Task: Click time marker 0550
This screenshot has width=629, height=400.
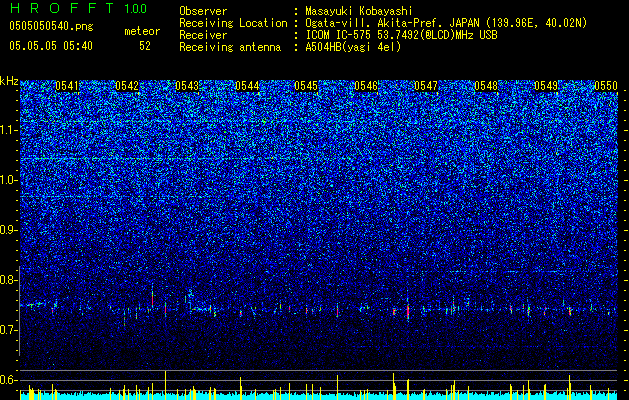Action: [606, 86]
